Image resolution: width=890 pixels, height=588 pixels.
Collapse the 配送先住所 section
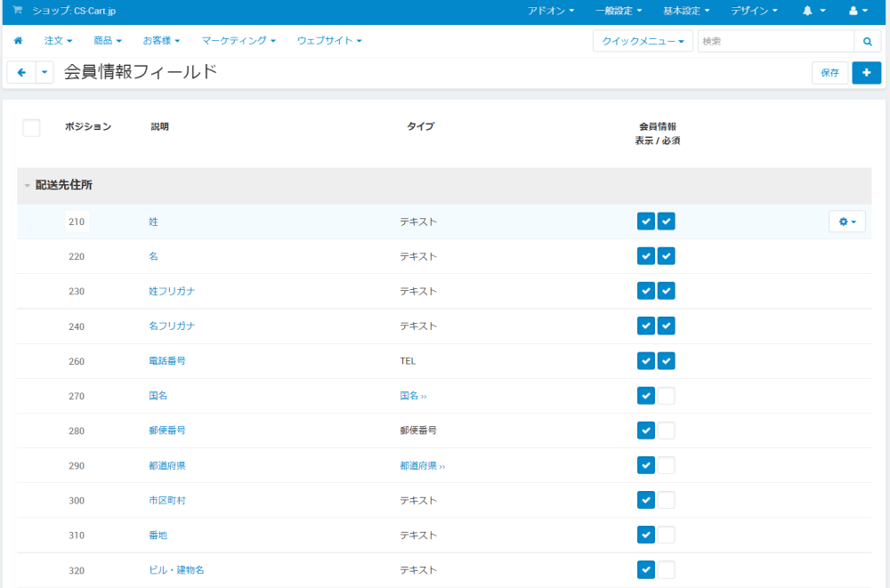(28, 186)
